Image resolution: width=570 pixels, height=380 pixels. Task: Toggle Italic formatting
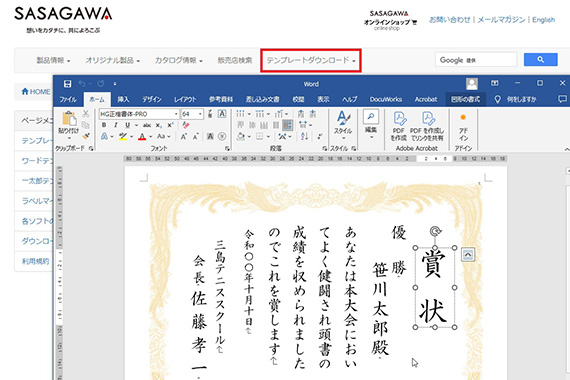pyautogui.click(x=116, y=125)
